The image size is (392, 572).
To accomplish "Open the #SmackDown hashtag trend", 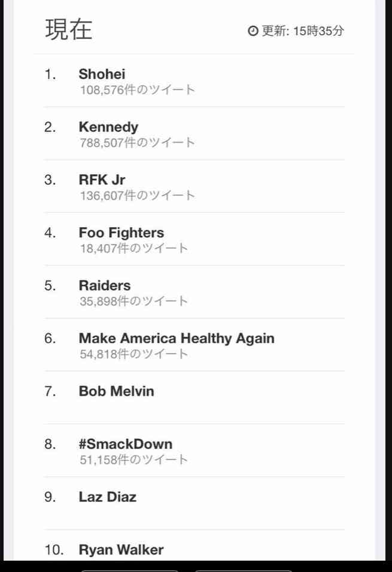I will [x=126, y=445].
